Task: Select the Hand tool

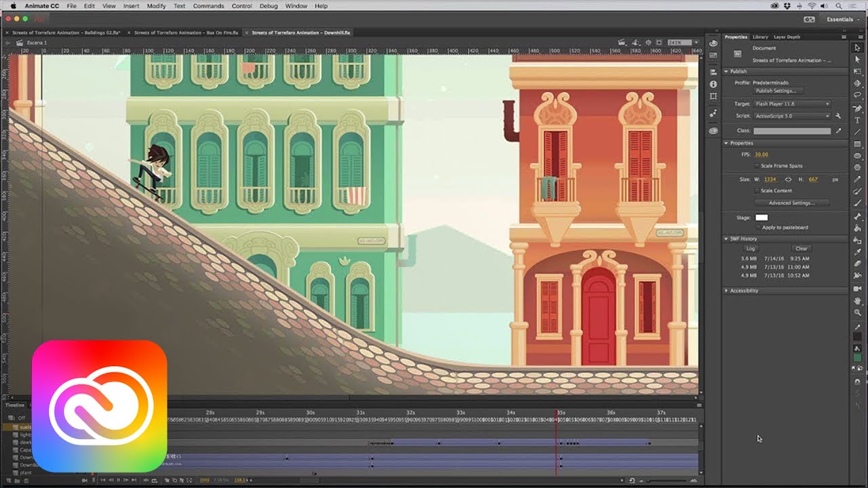Action: pos(857,300)
